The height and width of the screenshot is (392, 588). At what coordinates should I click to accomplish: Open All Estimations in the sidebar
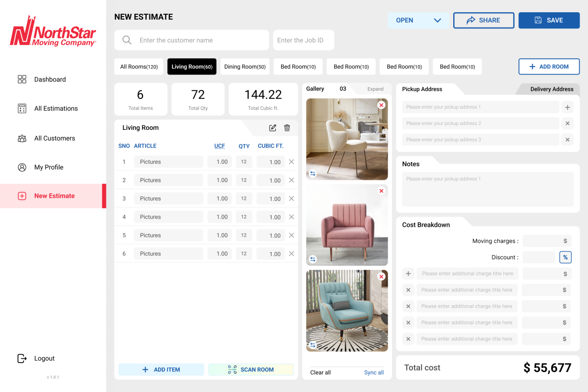56,108
